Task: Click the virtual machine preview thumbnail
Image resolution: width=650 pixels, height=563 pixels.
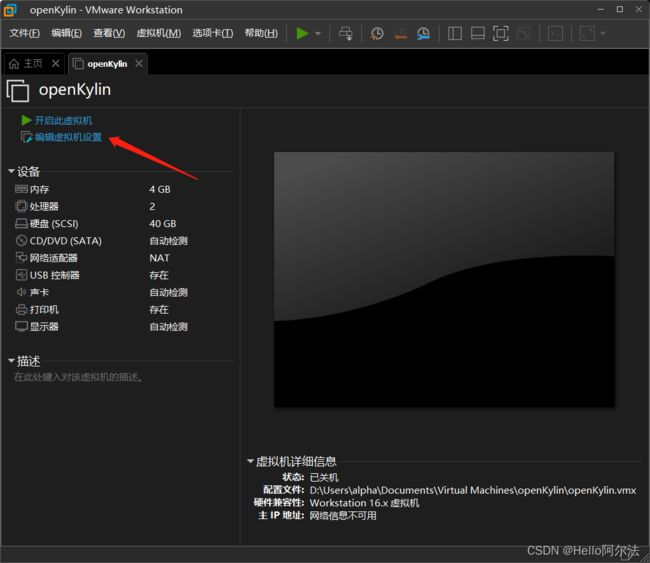Action: (444, 279)
